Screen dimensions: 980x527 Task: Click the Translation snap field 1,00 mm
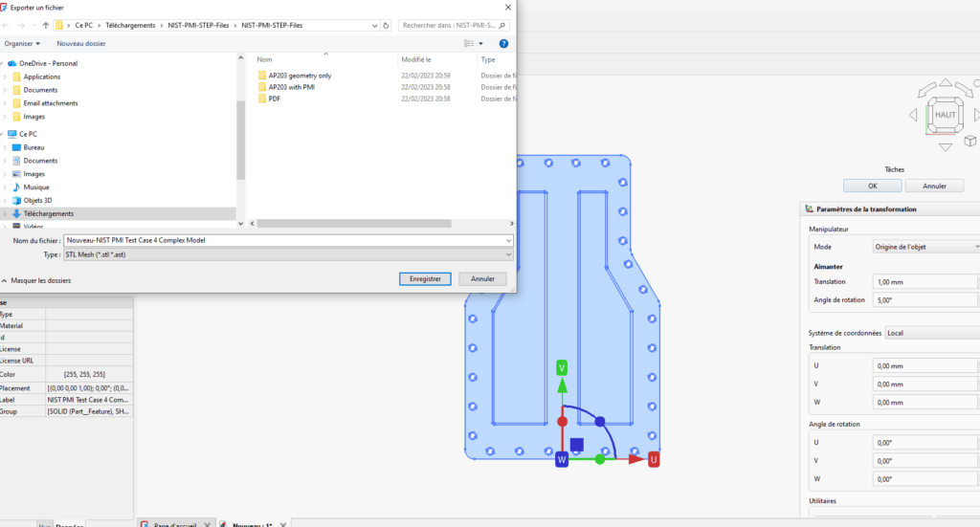pos(925,282)
